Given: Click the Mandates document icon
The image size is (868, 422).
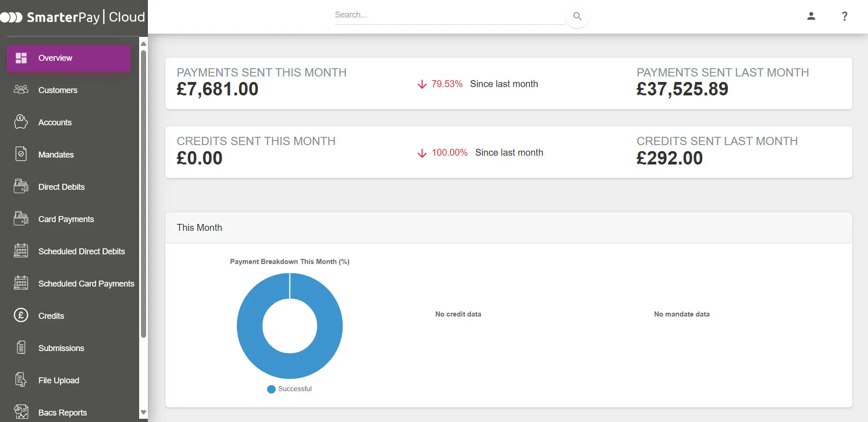Looking at the screenshot, I should [21, 154].
